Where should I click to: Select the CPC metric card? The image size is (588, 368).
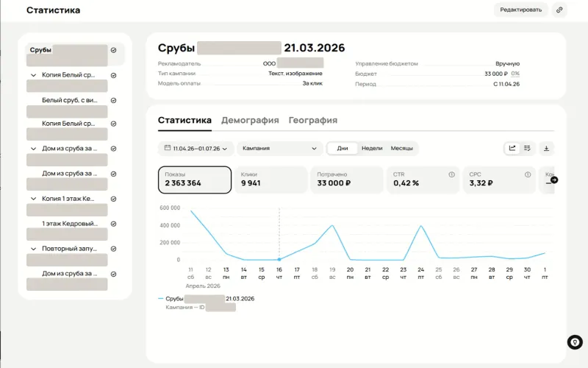[x=499, y=180]
